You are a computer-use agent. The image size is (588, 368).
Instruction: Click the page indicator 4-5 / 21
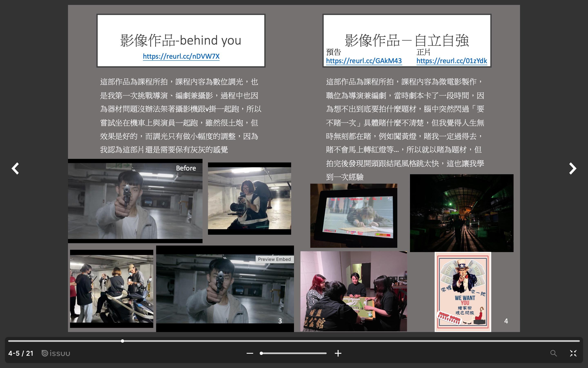[21, 353]
